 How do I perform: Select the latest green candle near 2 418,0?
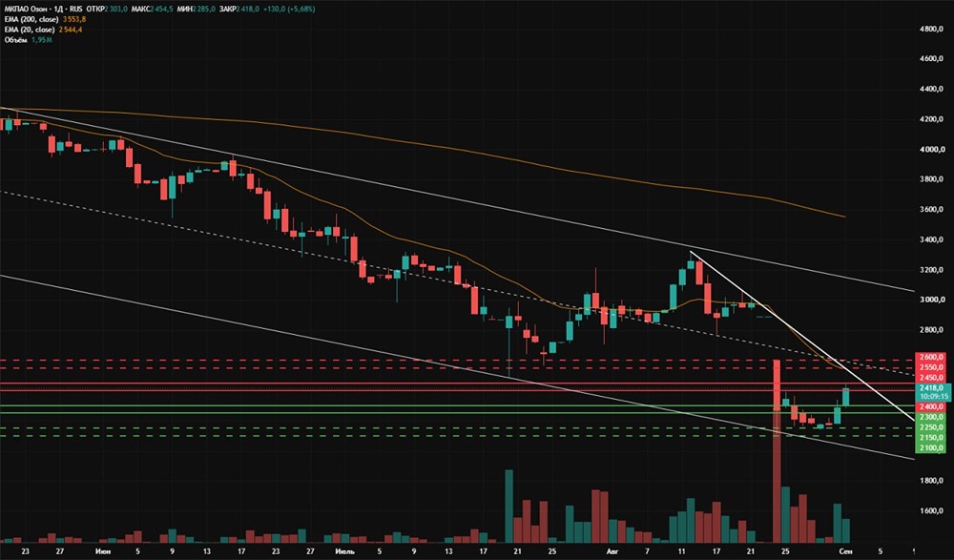point(845,397)
